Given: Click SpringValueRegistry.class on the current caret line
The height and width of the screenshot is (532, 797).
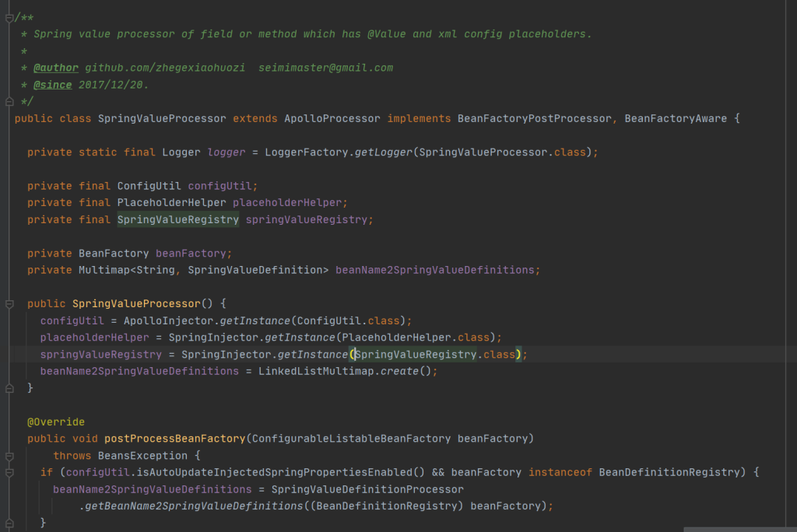Looking at the screenshot, I should point(434,355).
